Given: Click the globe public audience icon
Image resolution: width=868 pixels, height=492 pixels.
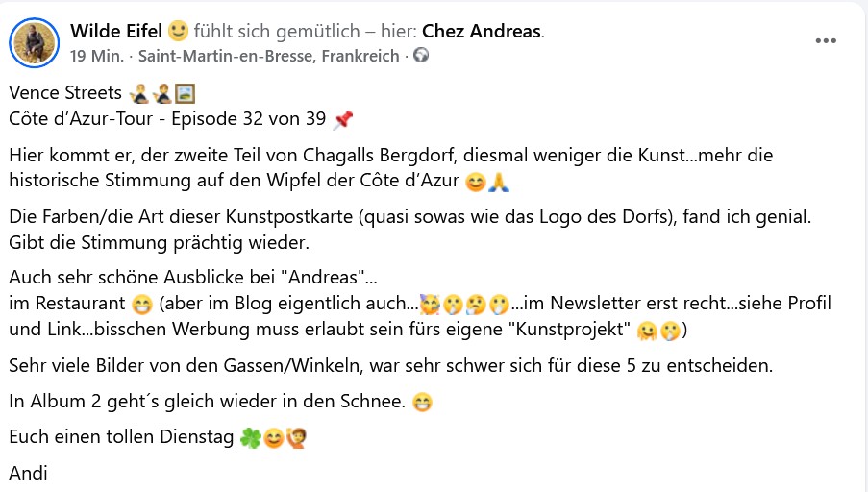Looking at the screenshot, I should click(x=421, y=56).
